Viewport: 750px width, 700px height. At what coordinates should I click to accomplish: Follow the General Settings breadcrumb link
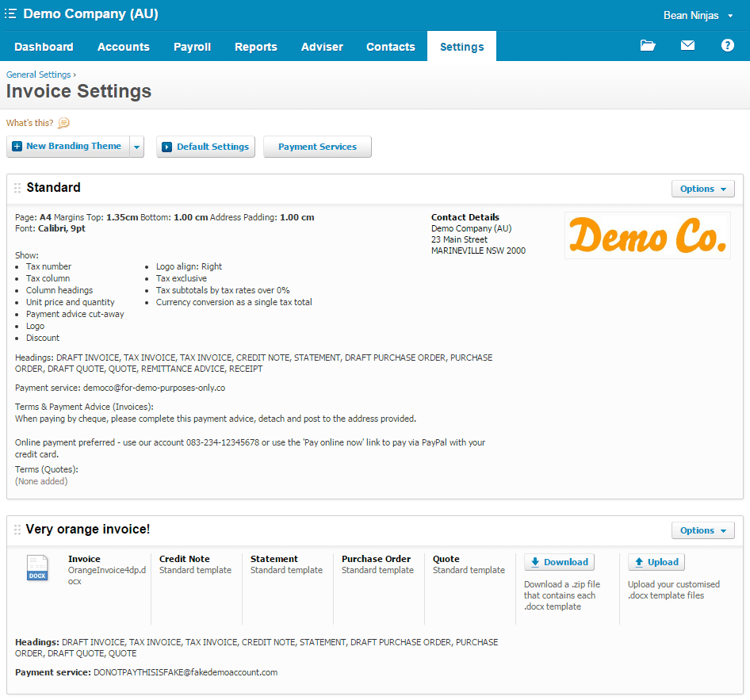tap(38, 75)
